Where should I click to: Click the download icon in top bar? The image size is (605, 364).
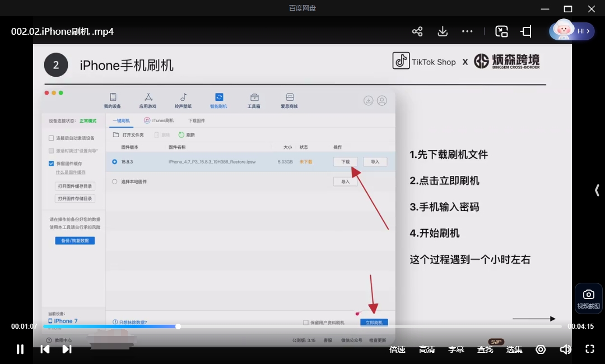[443, 31]
